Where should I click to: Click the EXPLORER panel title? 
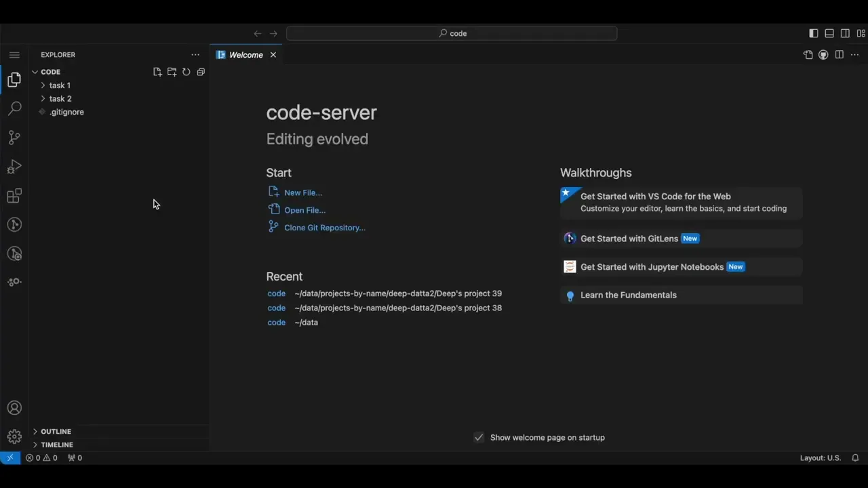click(x=58, y=55)
